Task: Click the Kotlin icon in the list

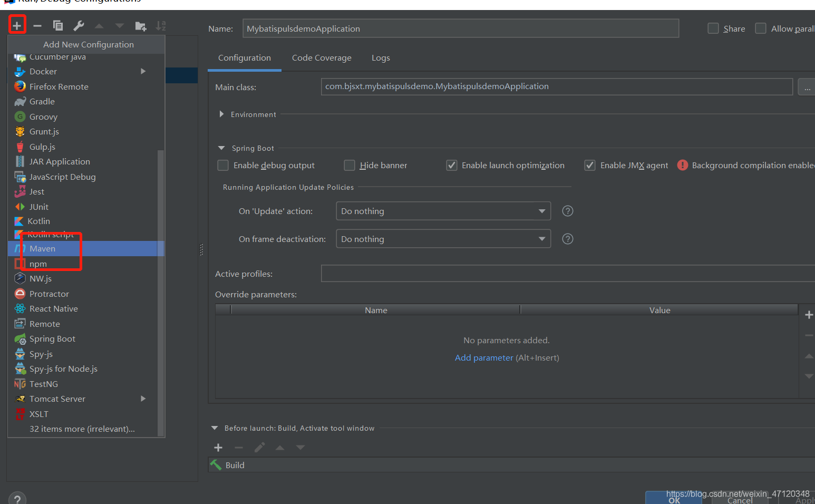Action: click(19, 221)
